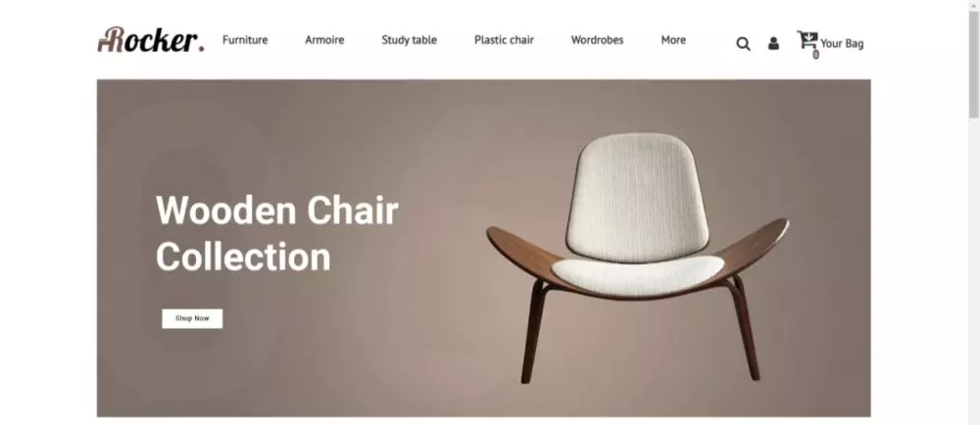Open the Wordrobes category
This screenshot has height=425, width=980.
pyautogui.click(x=597, y=40)
